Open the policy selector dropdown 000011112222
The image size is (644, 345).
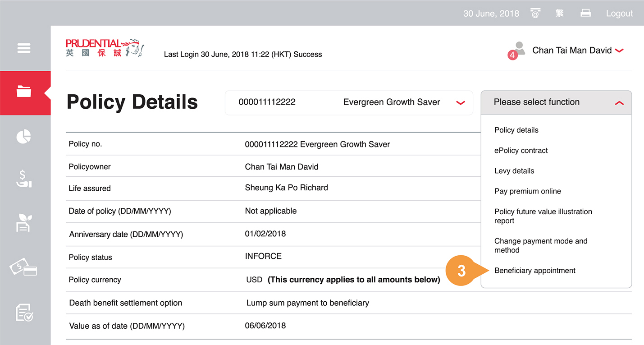tap(349, 102)
